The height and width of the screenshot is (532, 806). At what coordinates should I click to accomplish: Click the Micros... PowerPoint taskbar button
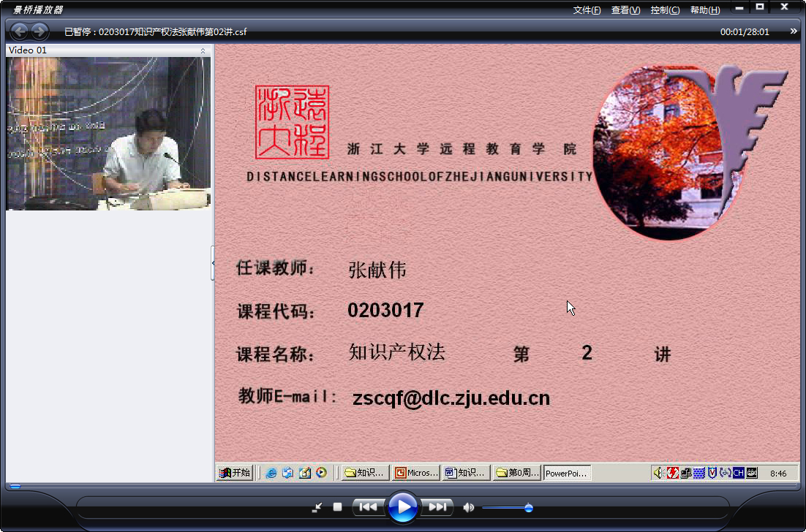pyautogui.click(x=416, y=472)
